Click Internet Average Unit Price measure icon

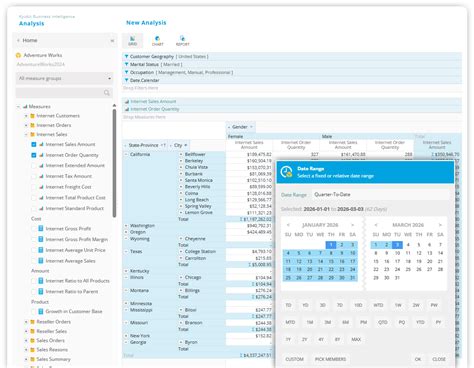41,250
